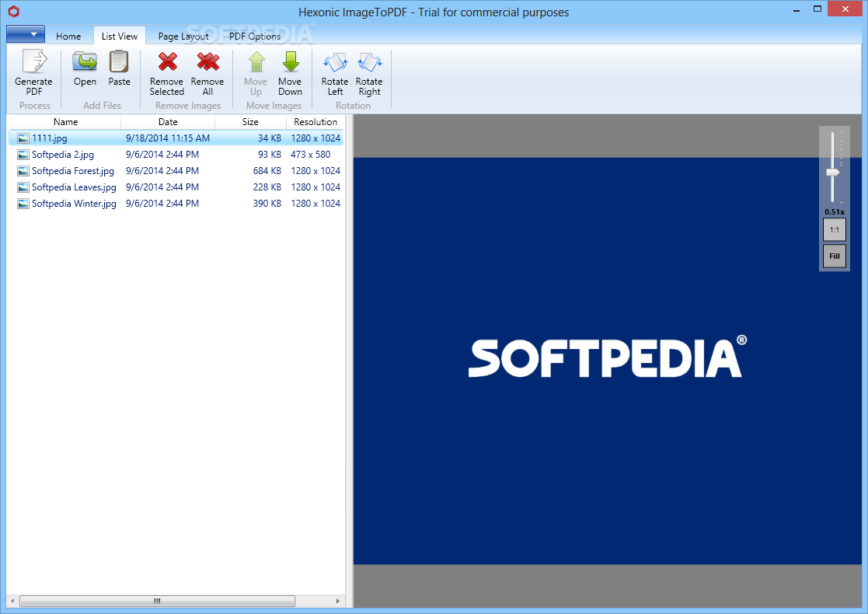Click the 684 KB size cell

point(267,171)
